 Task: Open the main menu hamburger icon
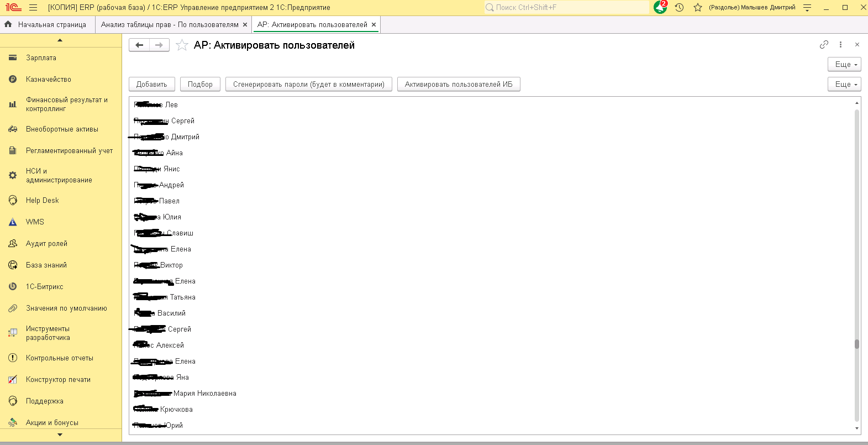(33, 8)
